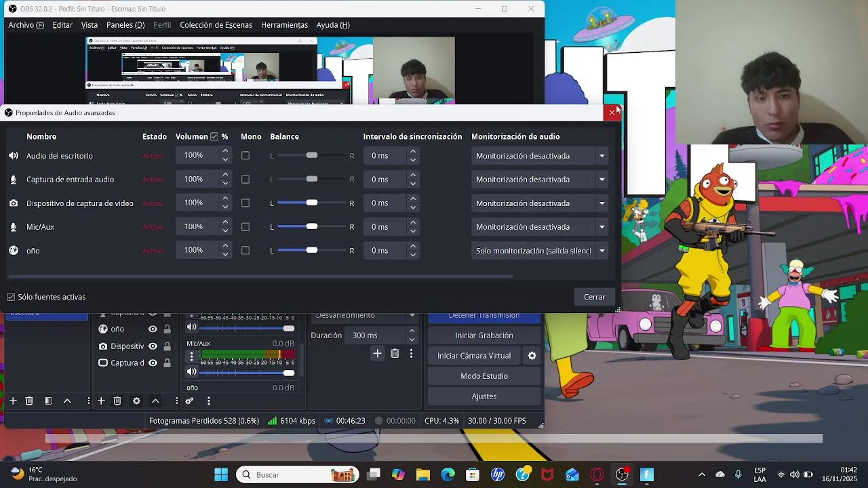
Task: Enable Mono for oño source
Action: click(245, 251)
